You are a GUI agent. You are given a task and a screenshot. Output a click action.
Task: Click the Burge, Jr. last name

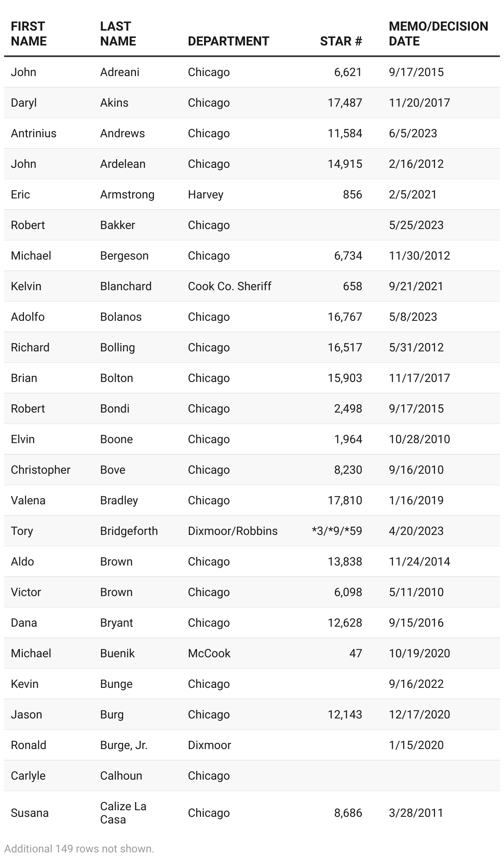[x=124, y=745]
